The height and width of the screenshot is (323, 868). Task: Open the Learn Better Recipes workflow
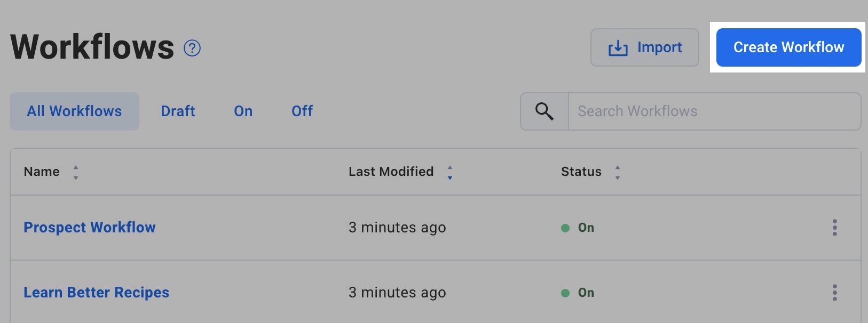(96, 292)
